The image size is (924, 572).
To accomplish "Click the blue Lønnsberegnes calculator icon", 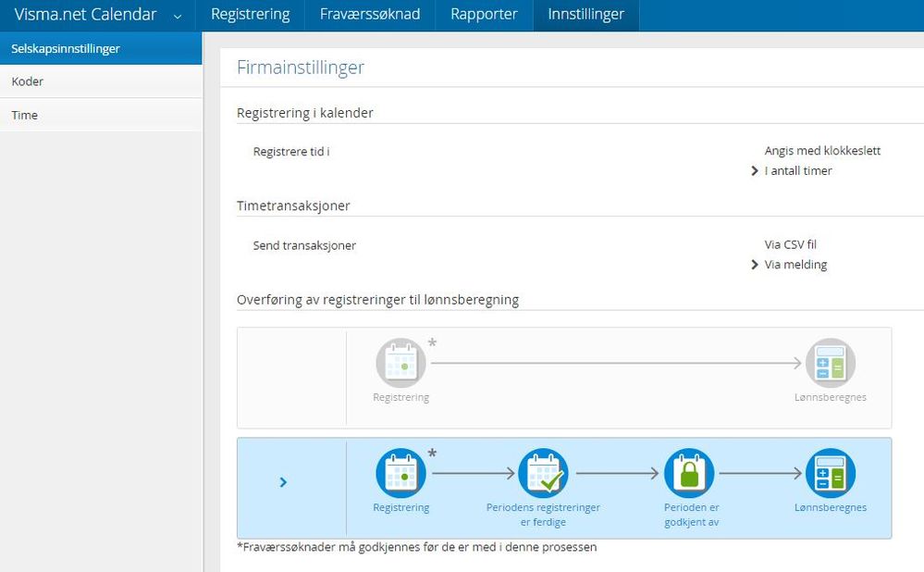I will point(831,473).
